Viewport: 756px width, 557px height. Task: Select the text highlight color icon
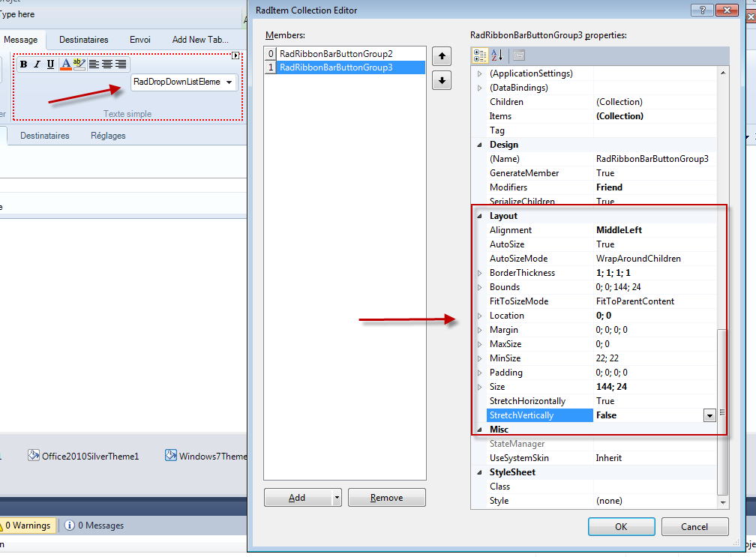click(79, 64)
